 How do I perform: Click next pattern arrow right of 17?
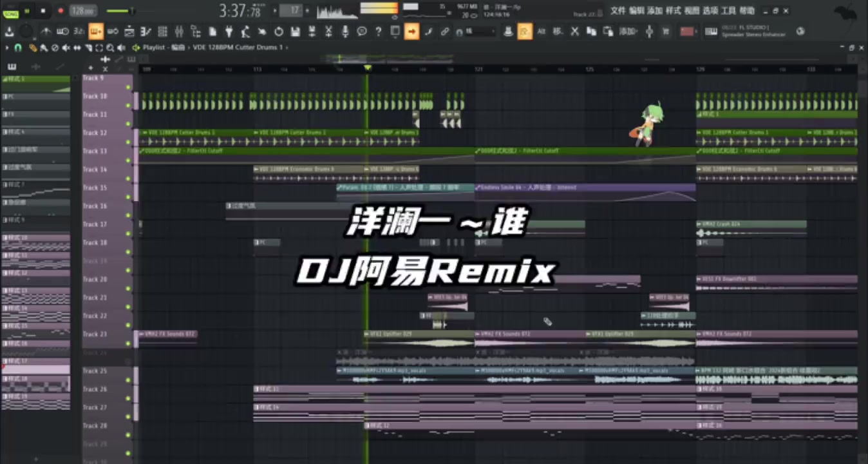point(308,10)
